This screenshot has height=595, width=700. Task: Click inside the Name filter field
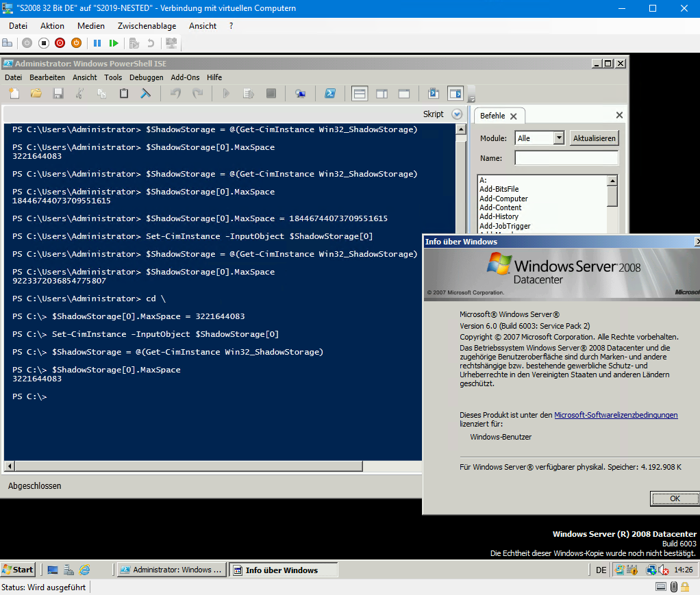tap(565, 157)
